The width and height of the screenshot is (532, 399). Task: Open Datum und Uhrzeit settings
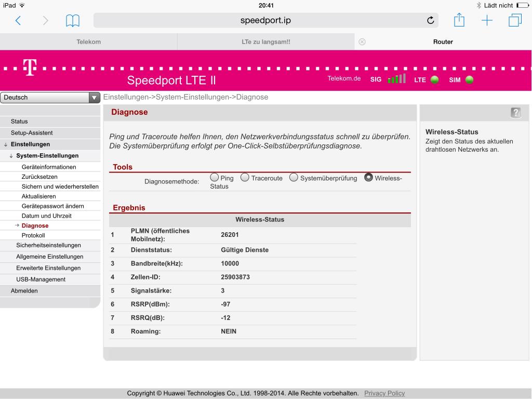coord(46,216)
